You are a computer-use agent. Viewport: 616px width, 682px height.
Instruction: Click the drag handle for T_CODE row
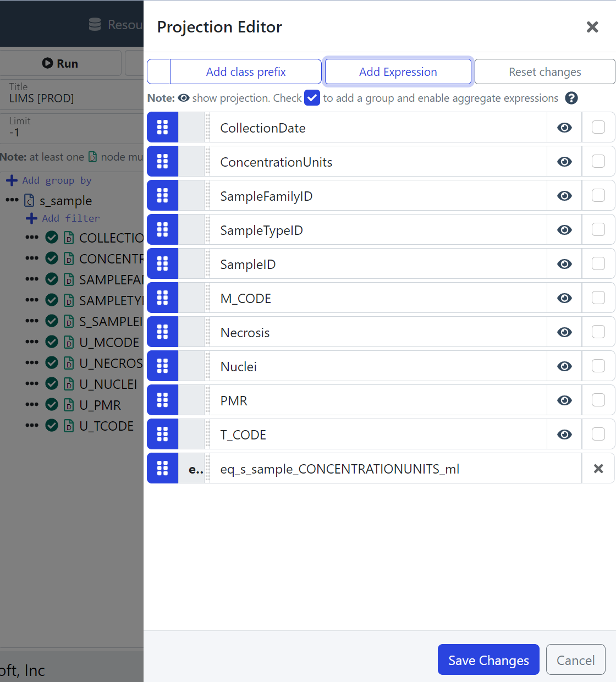click(x=162, y=435)
